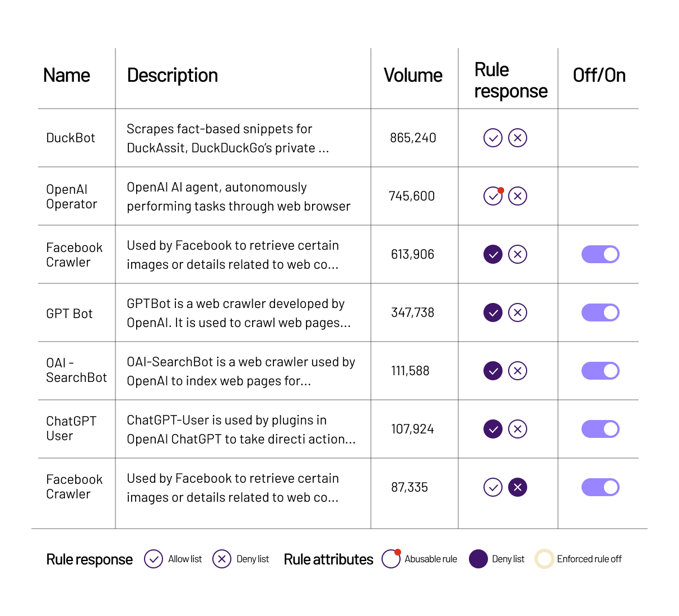Turn off the ChatGPT User toggle
Image resolution: width=679 pixels, height=616 pixels.
pos(601,429)
